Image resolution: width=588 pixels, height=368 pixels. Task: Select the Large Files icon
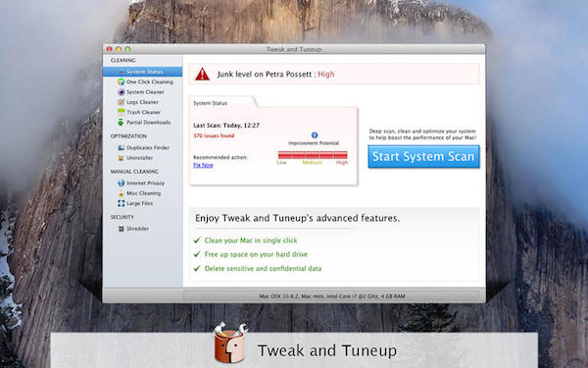pos(122,203)
